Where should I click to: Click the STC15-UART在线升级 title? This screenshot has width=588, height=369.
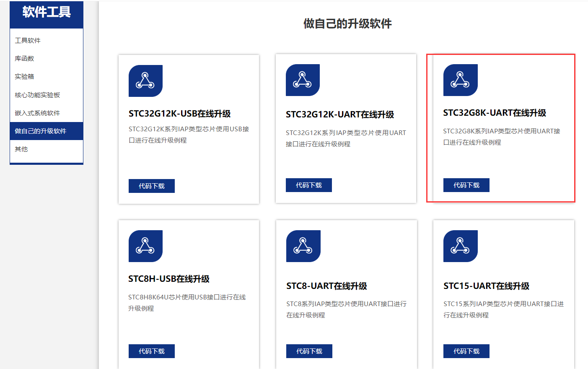[x=487, y=286]
